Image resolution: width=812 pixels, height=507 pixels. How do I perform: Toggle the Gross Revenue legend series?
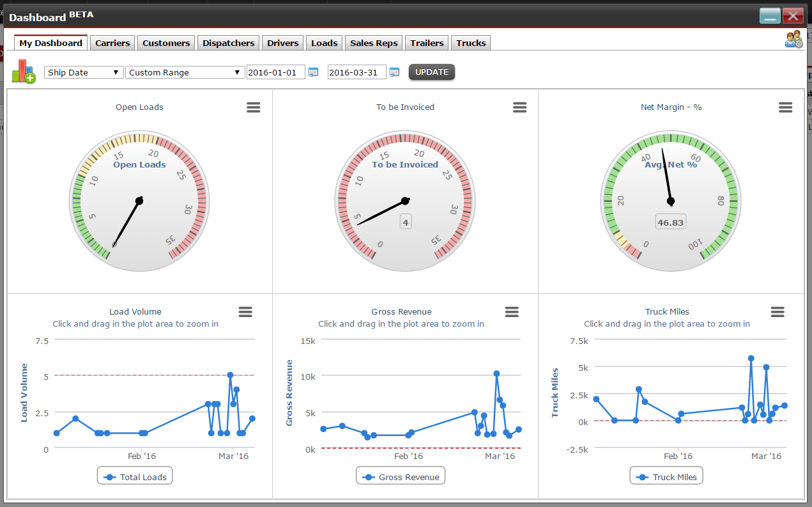(401, 477)
